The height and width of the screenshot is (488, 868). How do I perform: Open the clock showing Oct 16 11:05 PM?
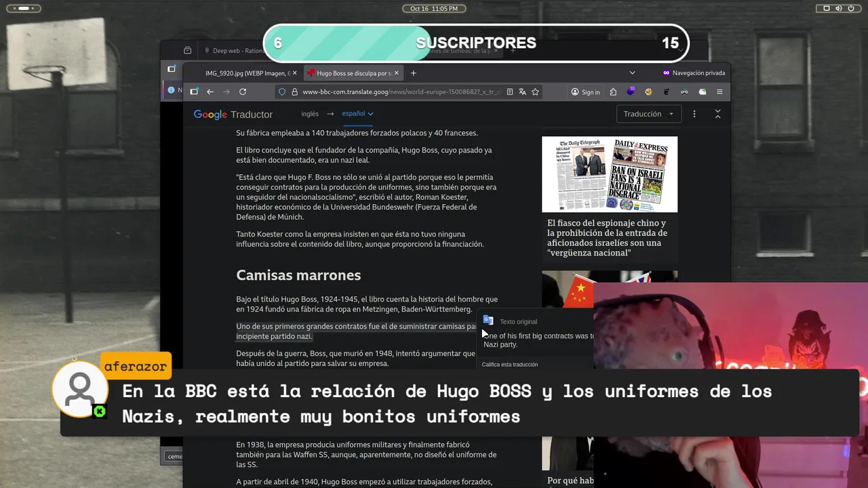click(x=434, y=8)
